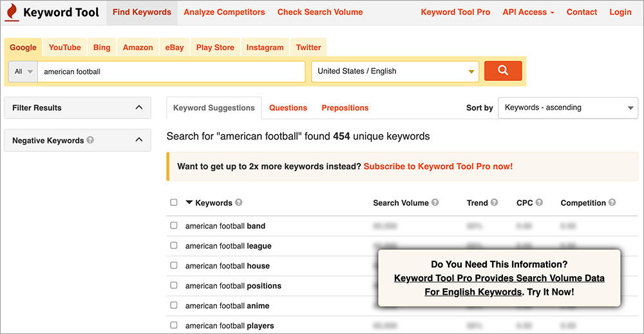Screen dimensions: 644x334
Task: Click the Search Volume column header
Action: click(x=401, y=203)
